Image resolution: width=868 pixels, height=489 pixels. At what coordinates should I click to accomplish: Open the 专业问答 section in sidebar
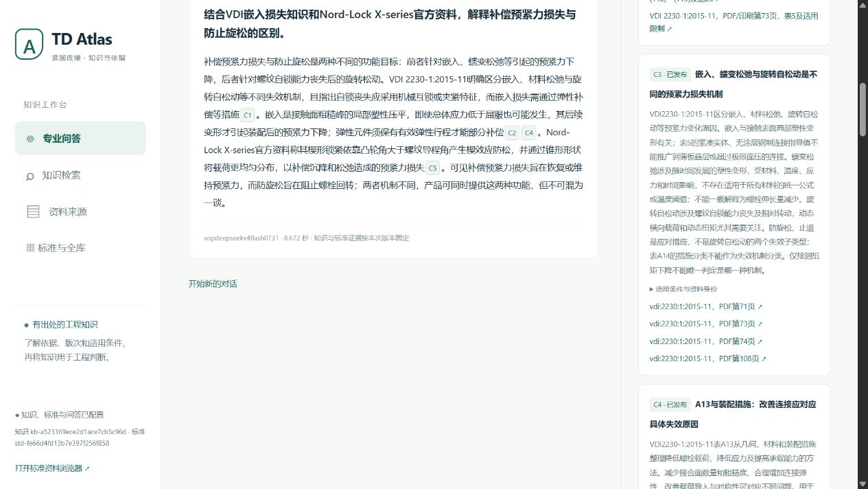[80, 138]
